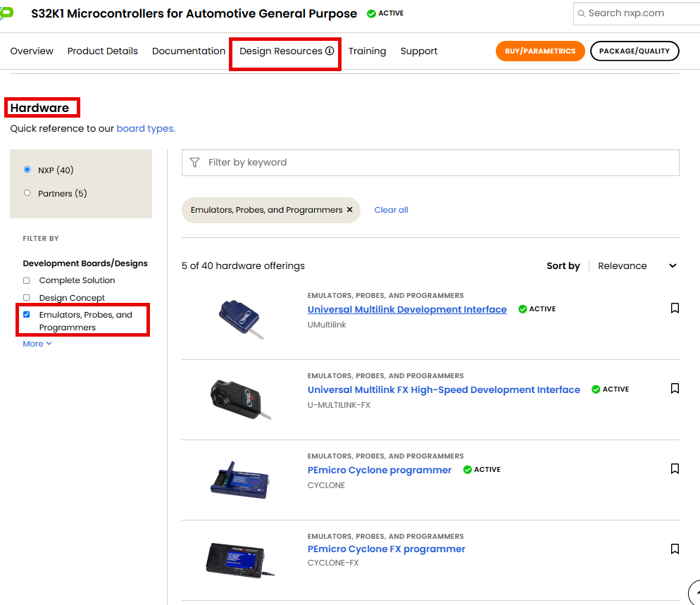Expand the More filters list
Image resolution: width=700 pixels, height=605 pixels.
coord(37,343)
